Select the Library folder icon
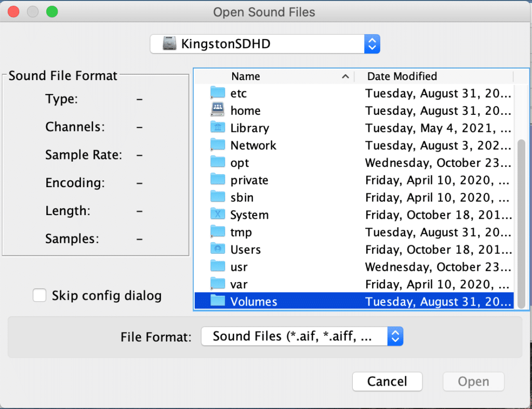 click(x=217, y=128)
